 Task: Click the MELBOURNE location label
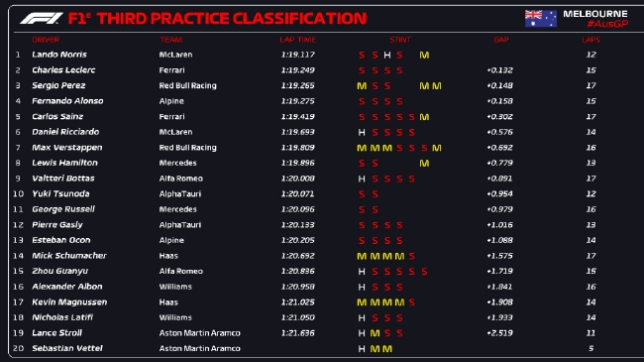(x=595, y=14)
